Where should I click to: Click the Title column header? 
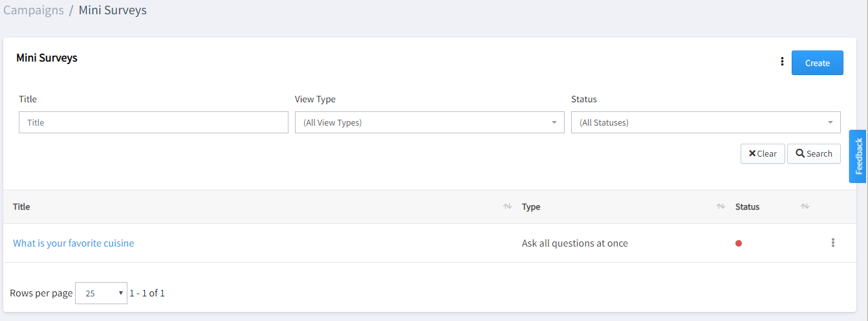point(21,206)
